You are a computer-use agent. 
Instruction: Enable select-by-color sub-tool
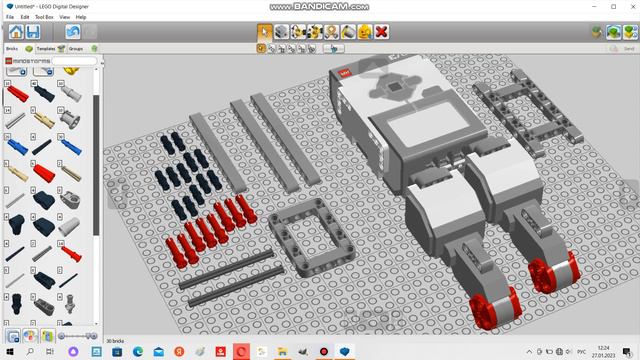point(291,49)
